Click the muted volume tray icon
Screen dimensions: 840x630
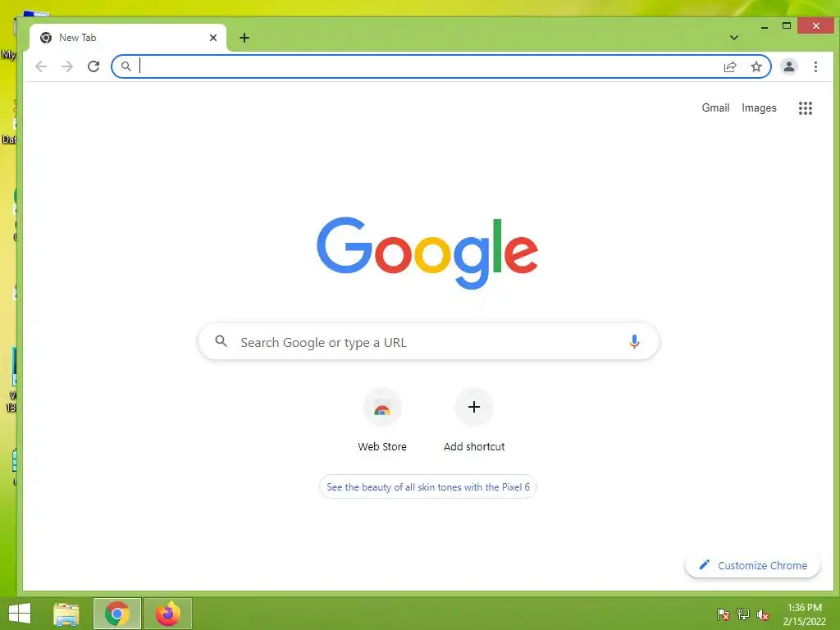(763, 614)
